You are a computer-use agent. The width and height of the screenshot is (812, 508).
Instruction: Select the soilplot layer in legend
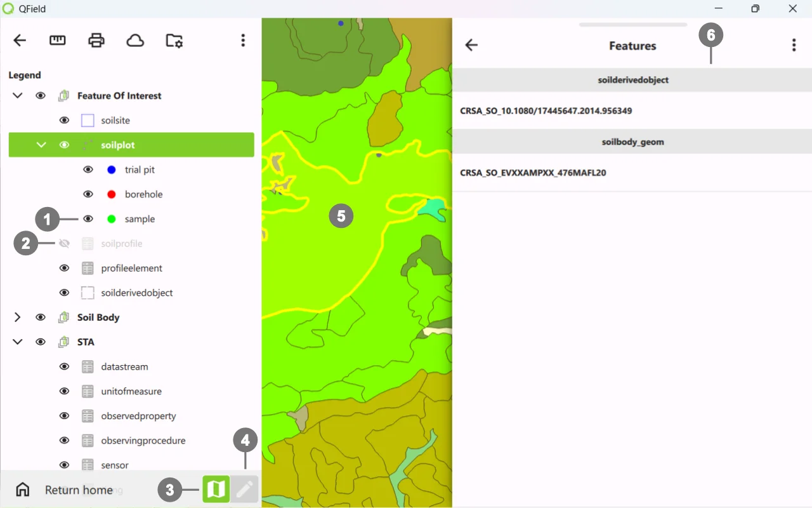(118, 145)
